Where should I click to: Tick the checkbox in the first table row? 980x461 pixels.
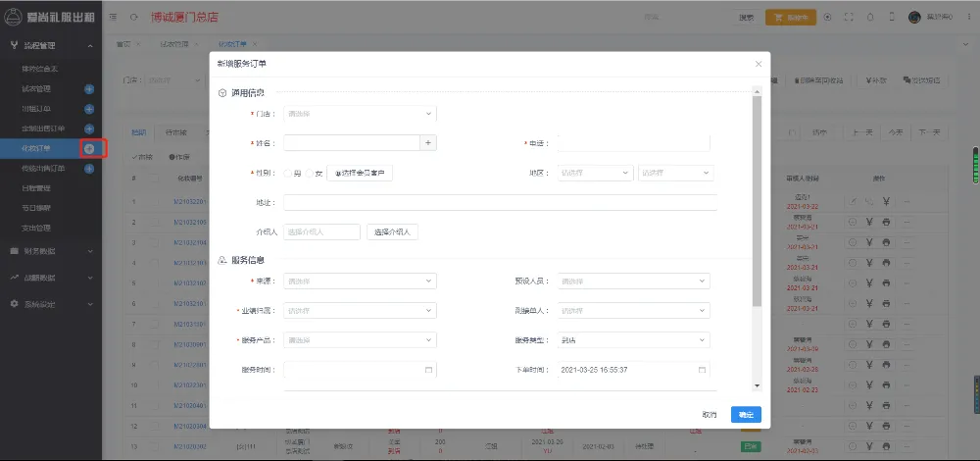tap(153, 201)
